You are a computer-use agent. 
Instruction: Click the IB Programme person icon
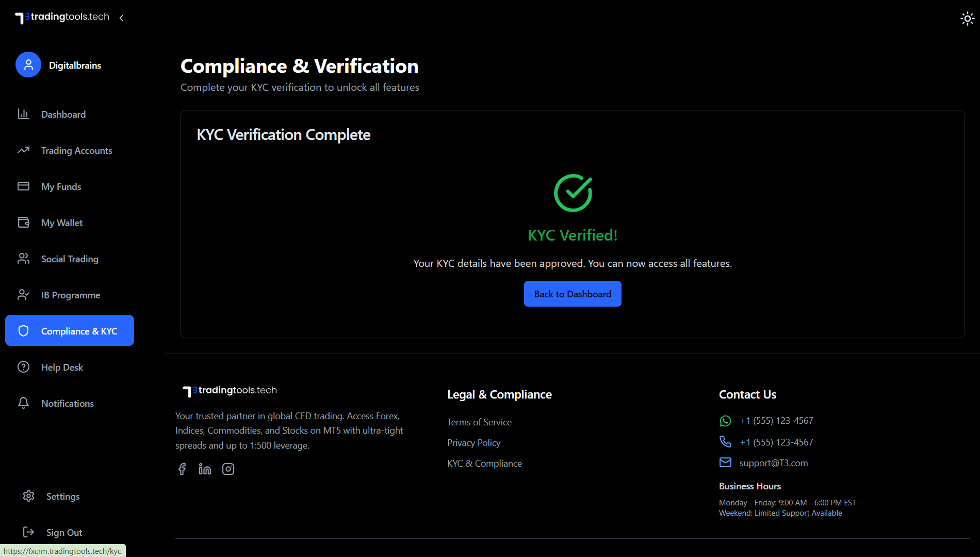point(24,295)
